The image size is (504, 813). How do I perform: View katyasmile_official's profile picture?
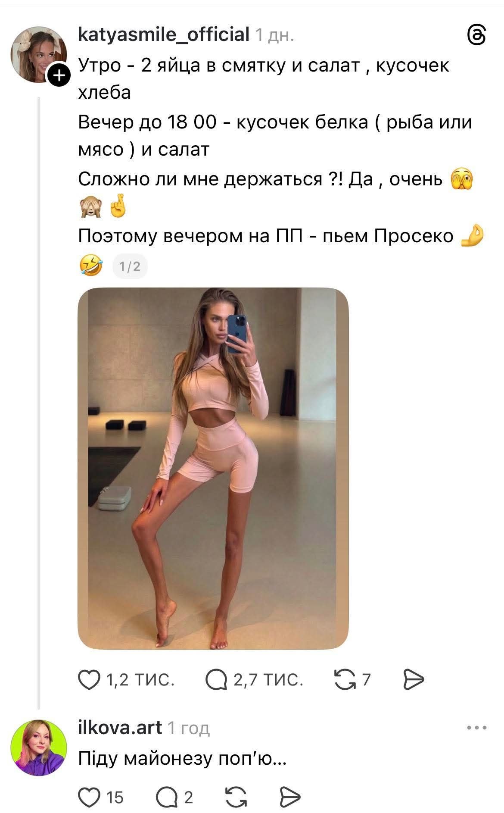pyautogui.click(x=39, y=55)
